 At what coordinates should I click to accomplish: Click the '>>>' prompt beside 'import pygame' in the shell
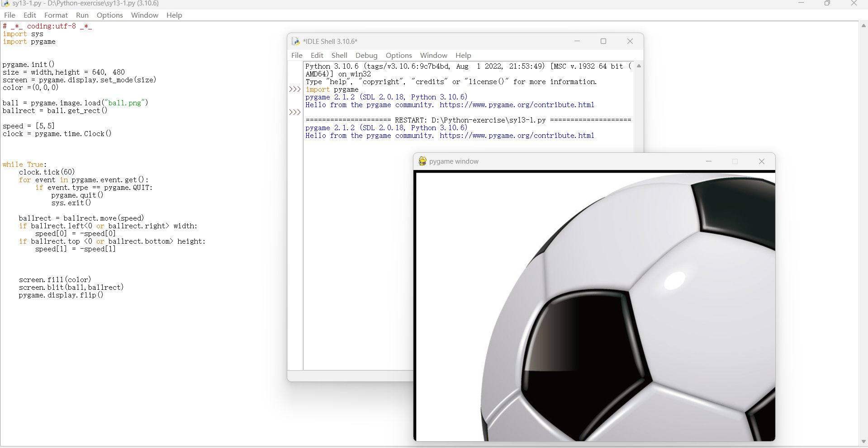tap(295, 89)
